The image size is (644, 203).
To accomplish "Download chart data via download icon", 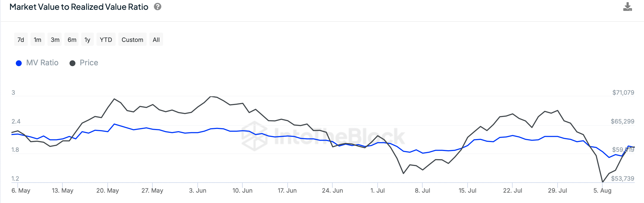I will pyautogui.click(x=627, y=7).
